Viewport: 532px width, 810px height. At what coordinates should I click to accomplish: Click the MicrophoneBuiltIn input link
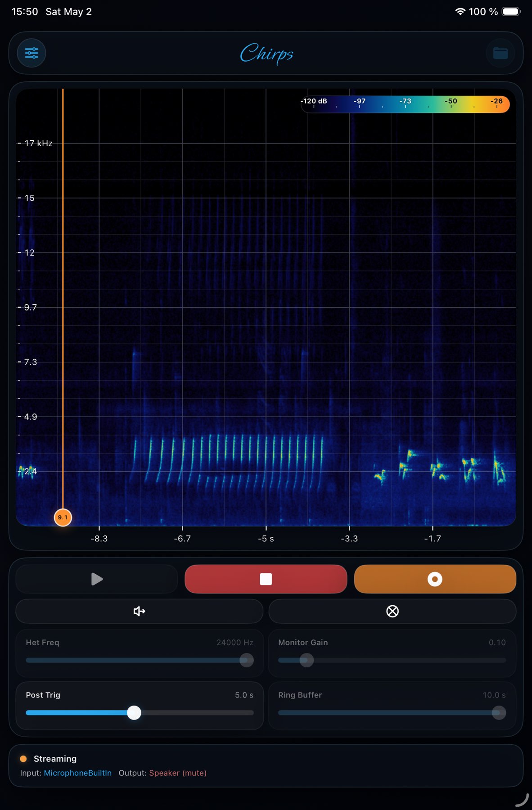[77, 773]
